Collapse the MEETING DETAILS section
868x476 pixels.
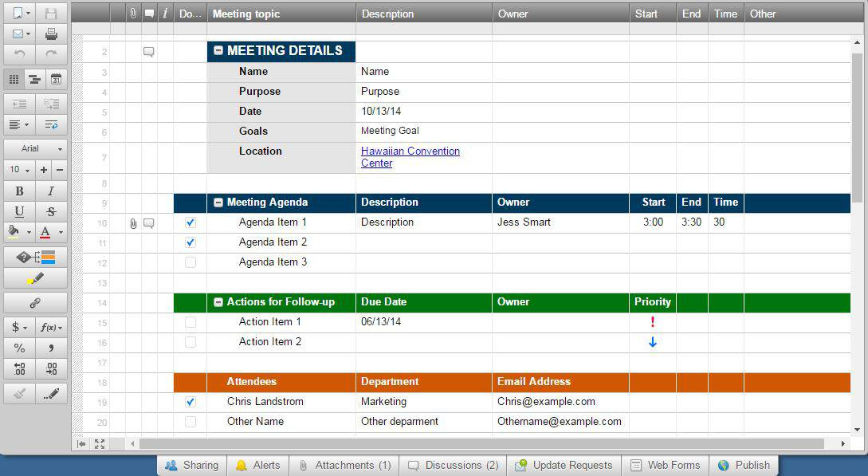tap(218, 50)
